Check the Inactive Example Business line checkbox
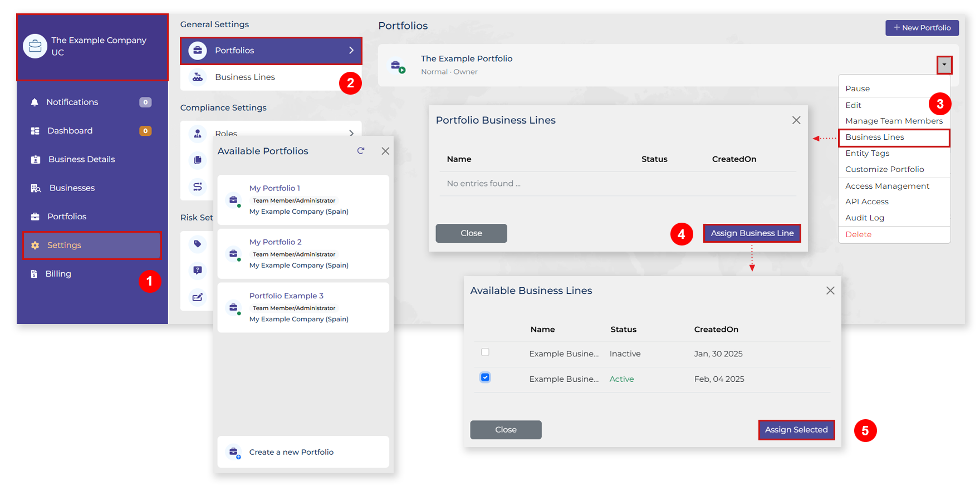Image resolution: width=980 pixels, height=491 pixels. pos(485,352)
